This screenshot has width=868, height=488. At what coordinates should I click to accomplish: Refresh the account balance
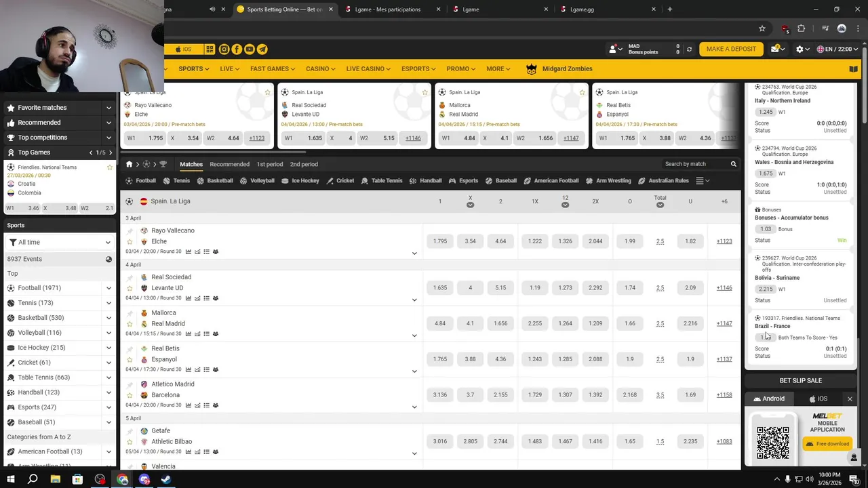click(x=689, y=49)
